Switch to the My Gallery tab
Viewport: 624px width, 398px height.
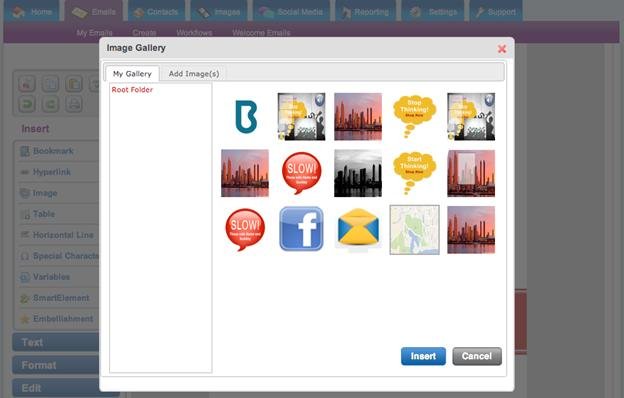(x=132, y=74)
